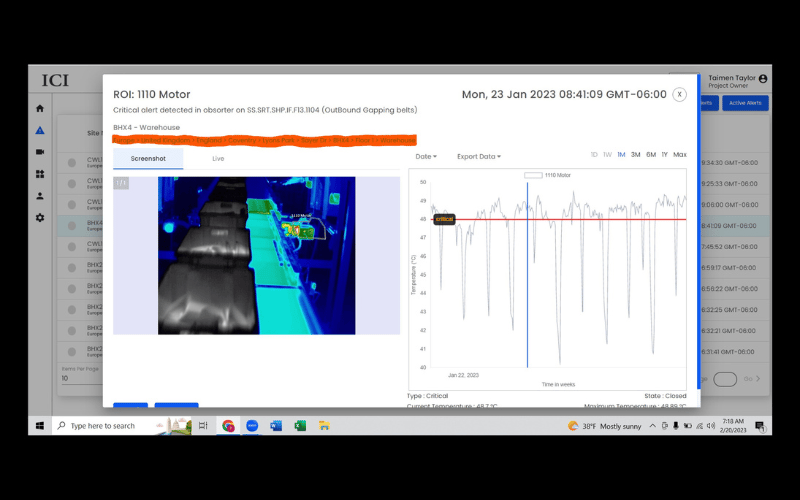Click the Excel icon in the taskbar

click(300, 426)
